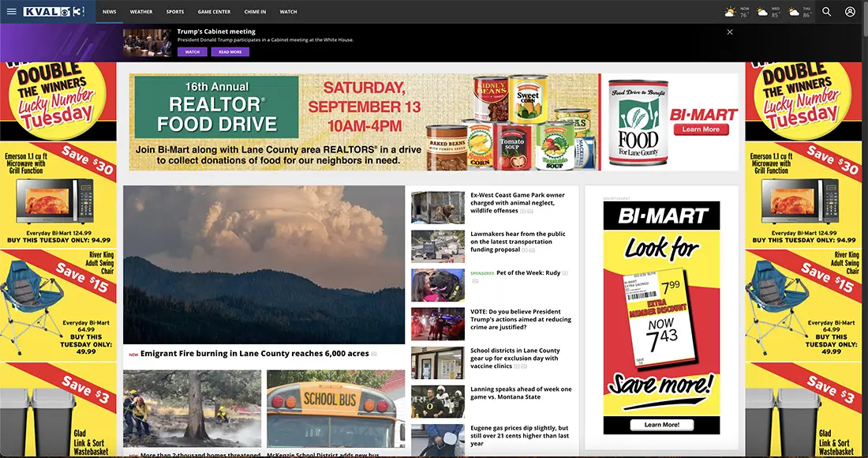Open the search magnifier icon
Image resolution: width=868 pixels, height=458 pixels.
click(x=826, y=12)
